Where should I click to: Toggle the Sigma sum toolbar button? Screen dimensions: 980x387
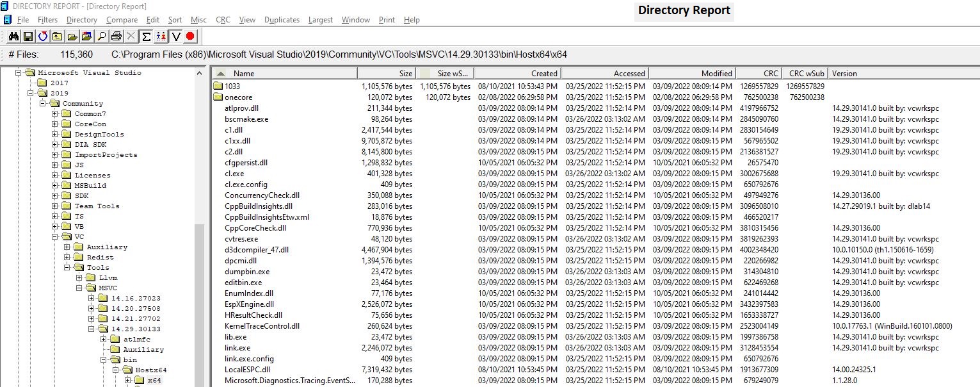tap(146, 37)
